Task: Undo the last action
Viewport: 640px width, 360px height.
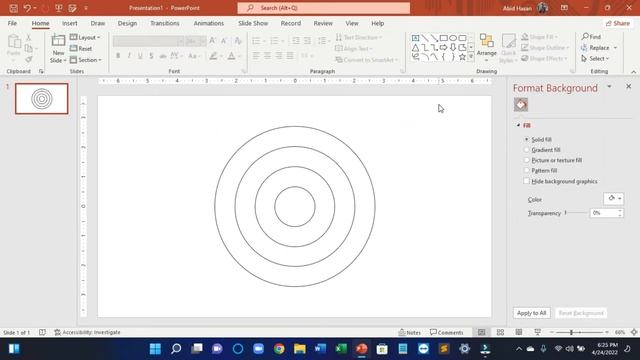Action: 27,8
